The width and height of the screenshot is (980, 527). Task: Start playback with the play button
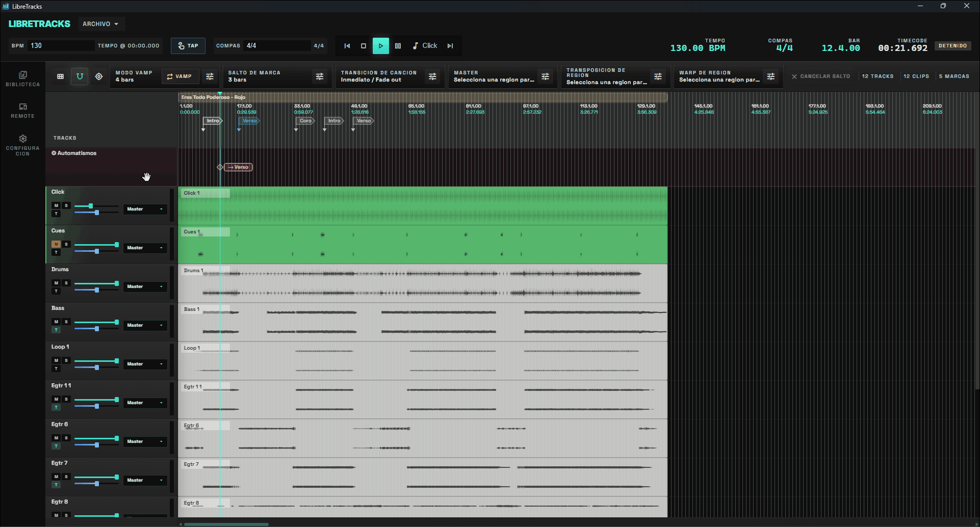click(380, 46)
